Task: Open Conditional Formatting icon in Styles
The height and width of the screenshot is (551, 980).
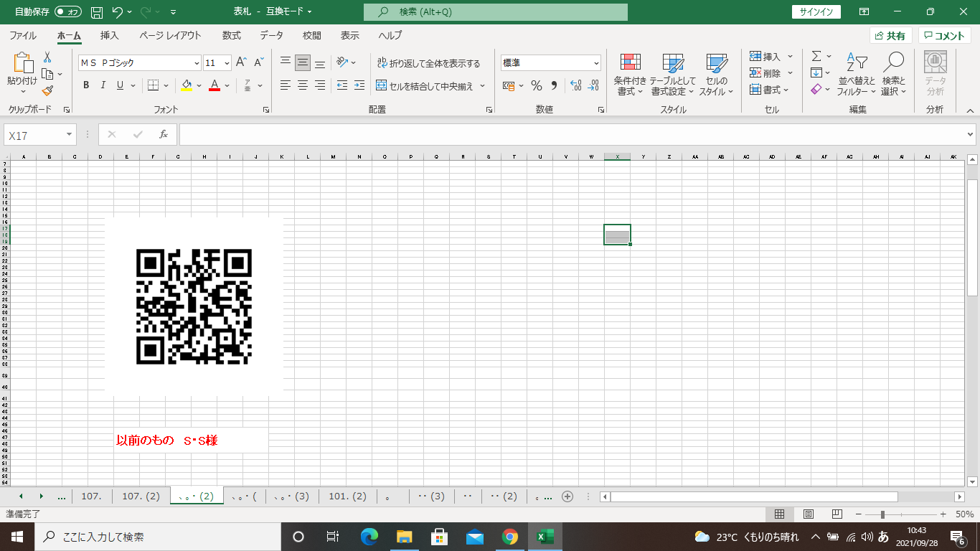Action: tap(630, 75)
